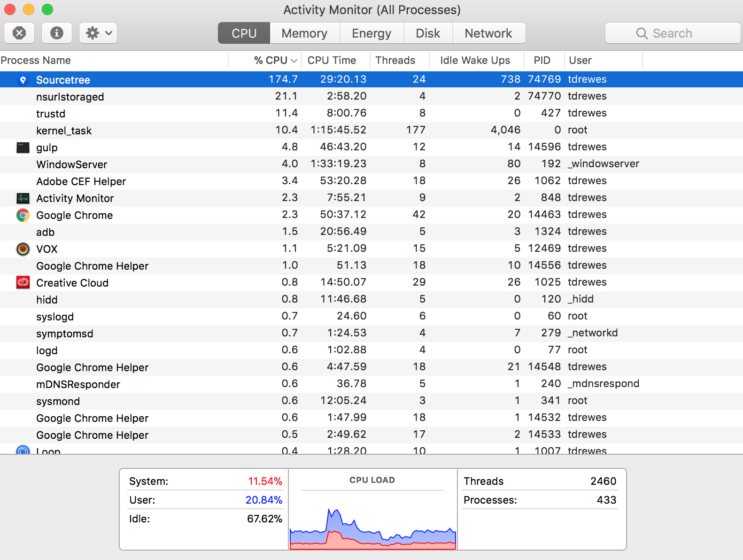Sort by the Idle Wake Ups column
The height and width of the screenshot is (560, 743).
(476, 60)
